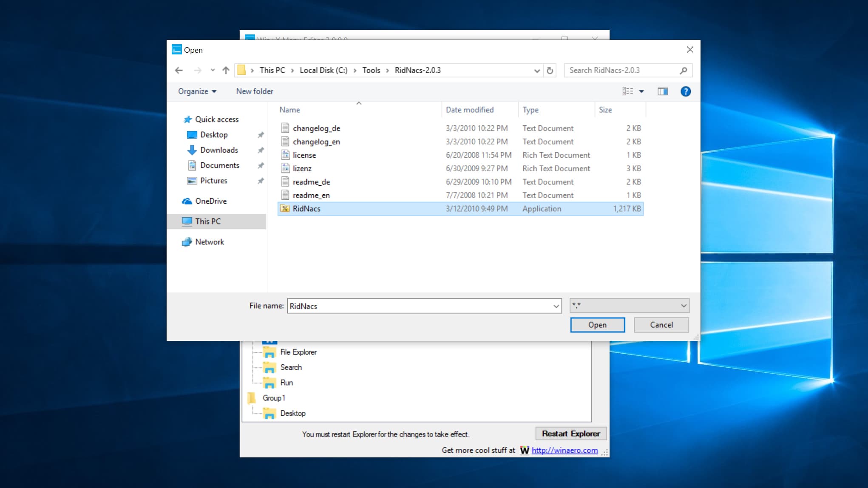This screenshot has height=488, width=868.
Task: Open the recent locations dropdown chevron
Action: pos(213,70)
